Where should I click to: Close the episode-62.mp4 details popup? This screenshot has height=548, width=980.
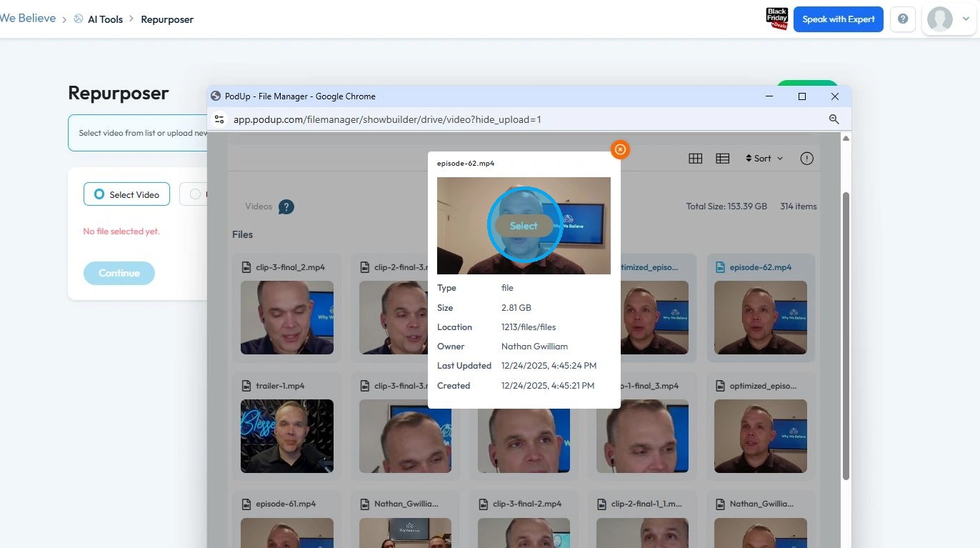pyautogui.click(x=620, y=149)
